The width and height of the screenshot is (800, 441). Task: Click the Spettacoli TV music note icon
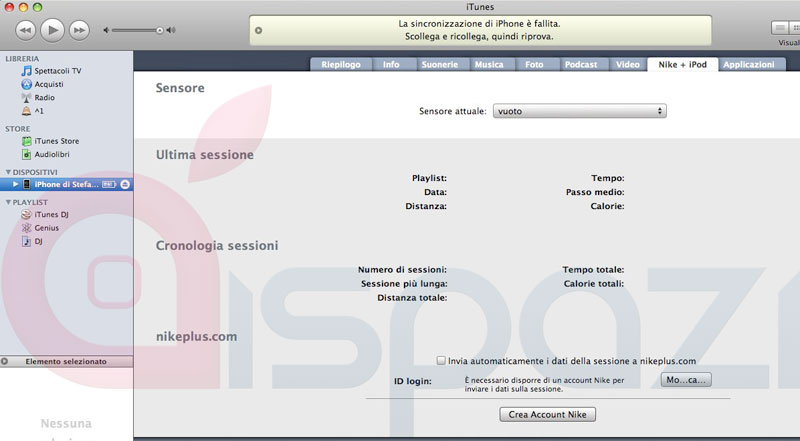click(x=27, y=70)
